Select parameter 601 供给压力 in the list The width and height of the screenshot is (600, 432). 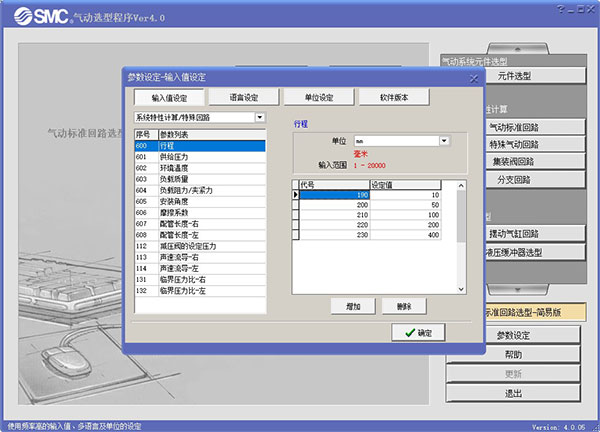pyautogui.click(x=200, y=157)
